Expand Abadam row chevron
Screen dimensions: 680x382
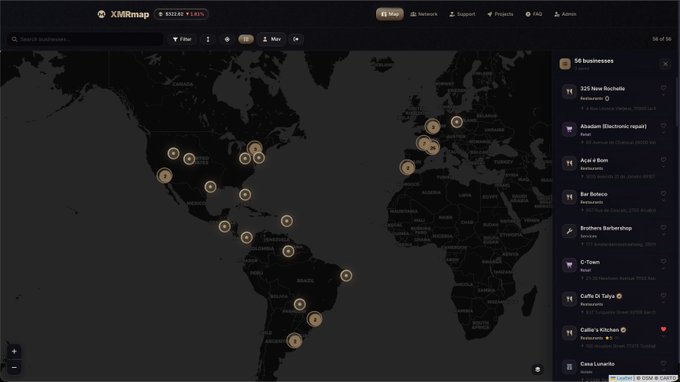point(664,133)
